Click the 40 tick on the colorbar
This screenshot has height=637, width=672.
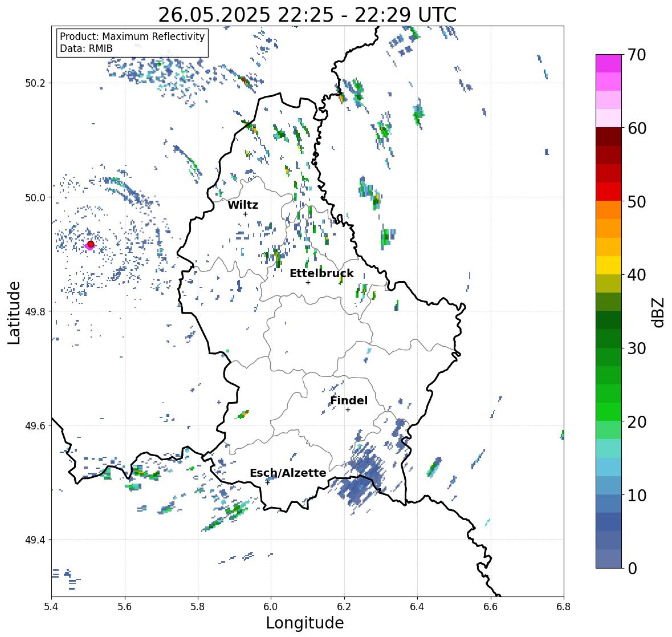tap(637, 275)
